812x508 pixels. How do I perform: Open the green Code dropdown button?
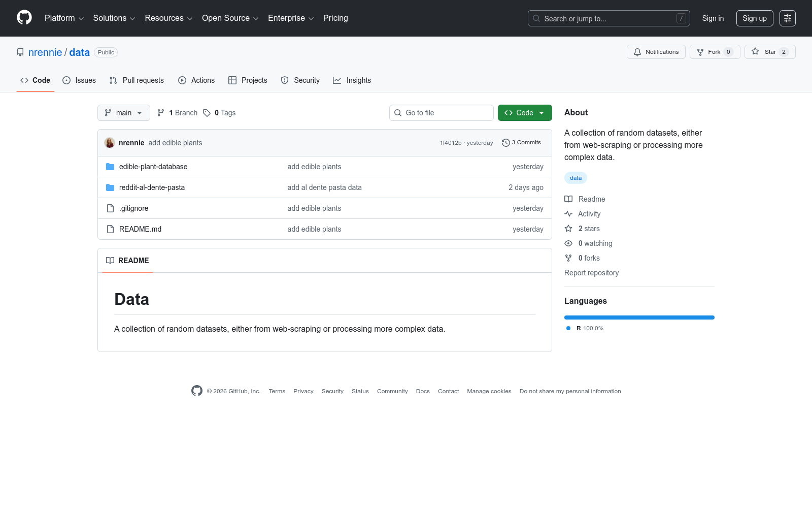tap(525, 113)
